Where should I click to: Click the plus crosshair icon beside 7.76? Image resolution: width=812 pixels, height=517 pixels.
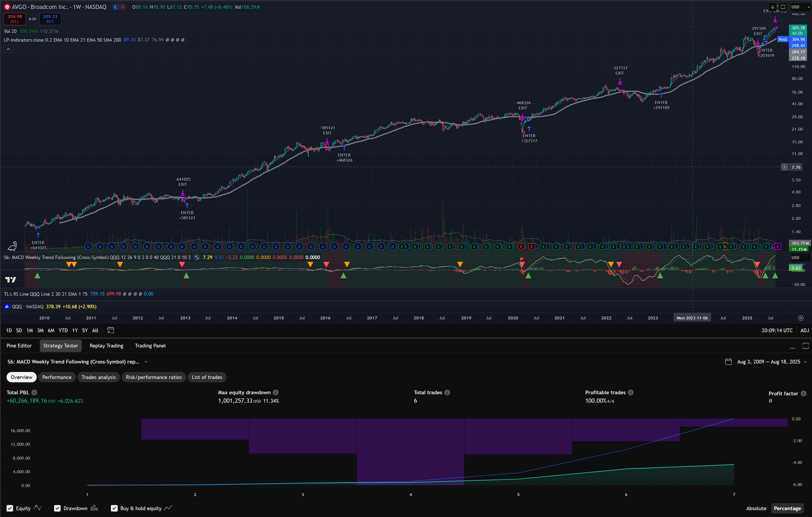tap(785, 167)
